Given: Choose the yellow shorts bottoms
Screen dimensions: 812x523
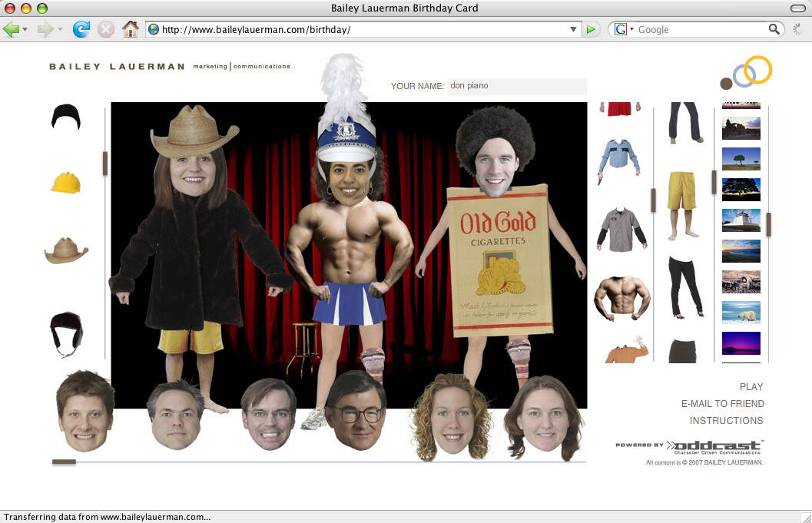Looking at the screenshot, I should click(681, 206).
